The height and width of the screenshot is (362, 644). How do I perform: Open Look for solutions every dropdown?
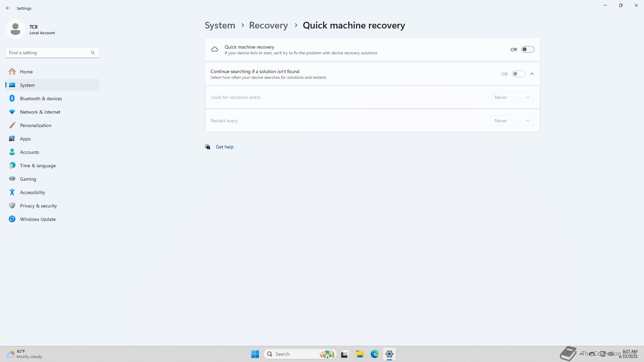pyautogui.click(x=512, y=97)
